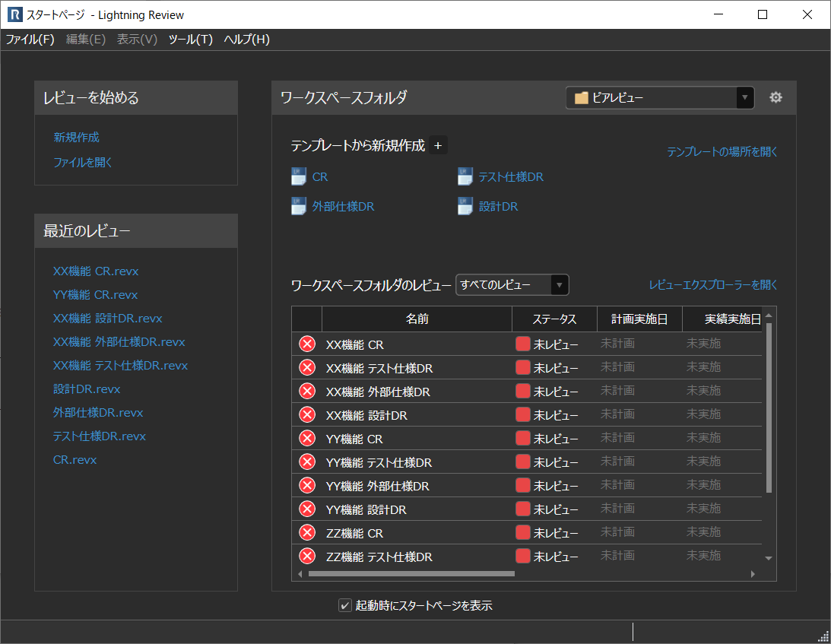Click the red X icon for XX機能 設計DR

tap(307, 414)
